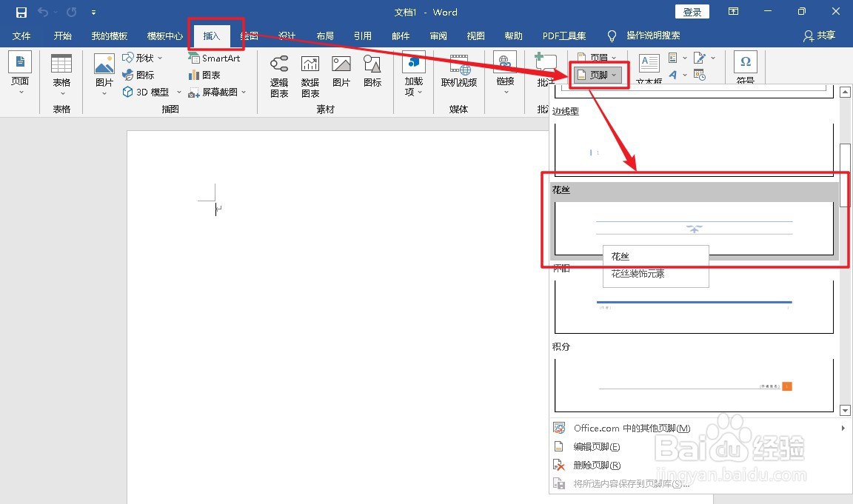Switch to the 插入 ribbon tab
This screenshot has width=853, height=504.
pyautogui.click(x=213, y=35)
